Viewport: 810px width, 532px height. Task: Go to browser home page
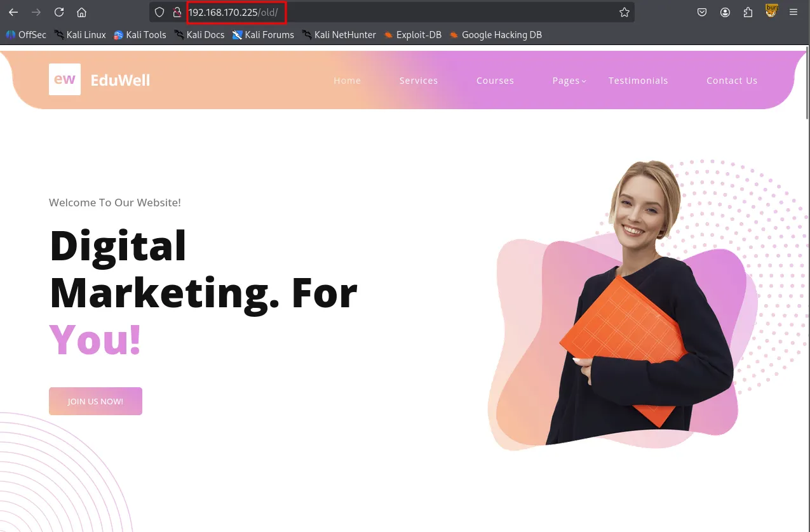[81, 12]
